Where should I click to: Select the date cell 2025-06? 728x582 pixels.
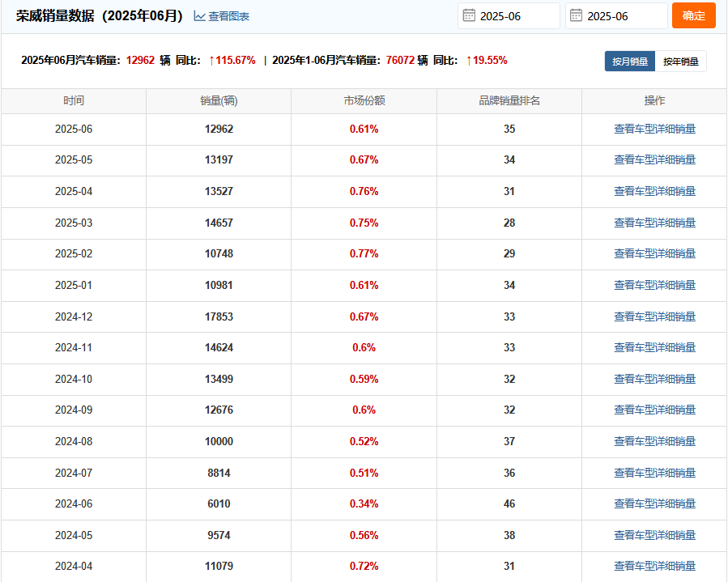tap(74, 129)
